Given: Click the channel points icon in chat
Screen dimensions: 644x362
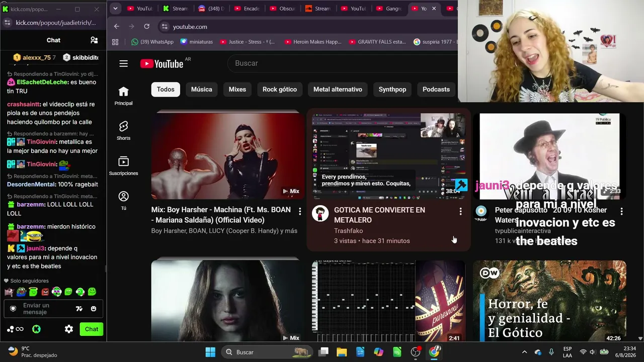Looking at the screenshot, I should click(15, 329).
